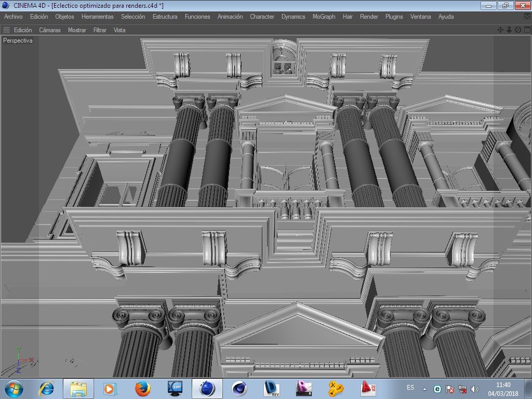
Task: Click the ES language indicator
Action: (410, 388)
